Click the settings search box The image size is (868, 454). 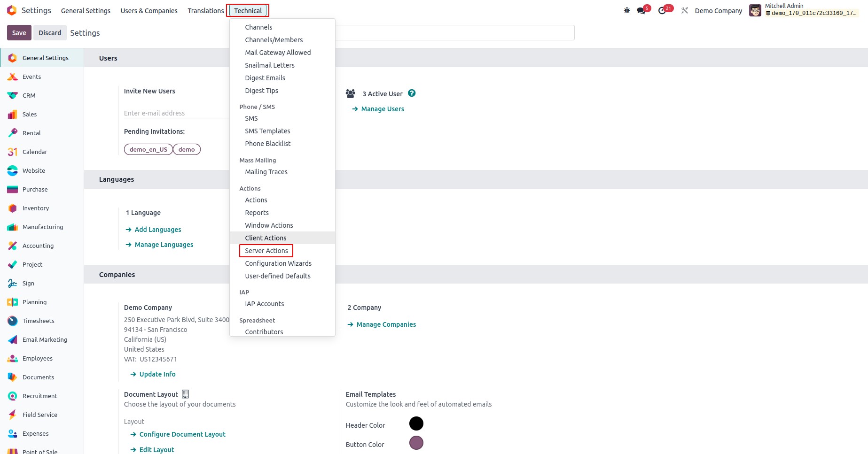point(454,33)
